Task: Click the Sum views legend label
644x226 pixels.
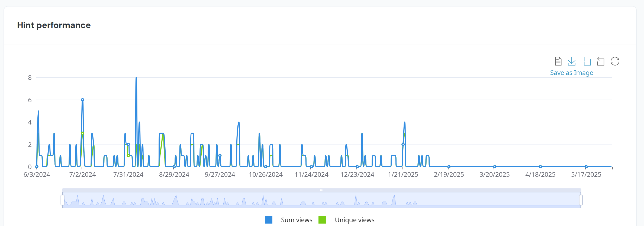Action: (297, 220)
